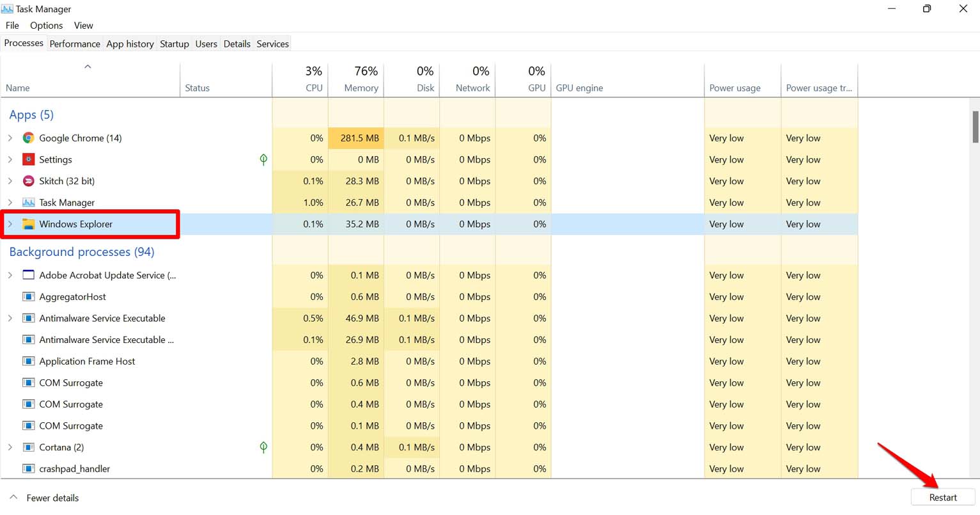This screenshot has height=515, width=980.
Task: Switch to the Performance tab
Action: (x=75, y=44)
